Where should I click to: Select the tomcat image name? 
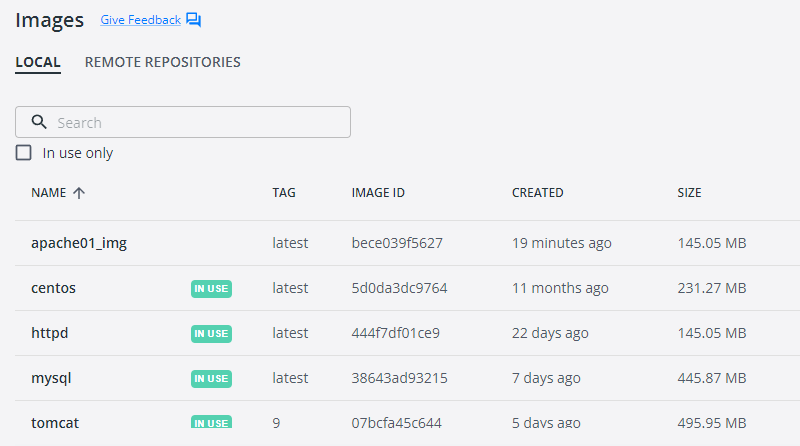55,423
